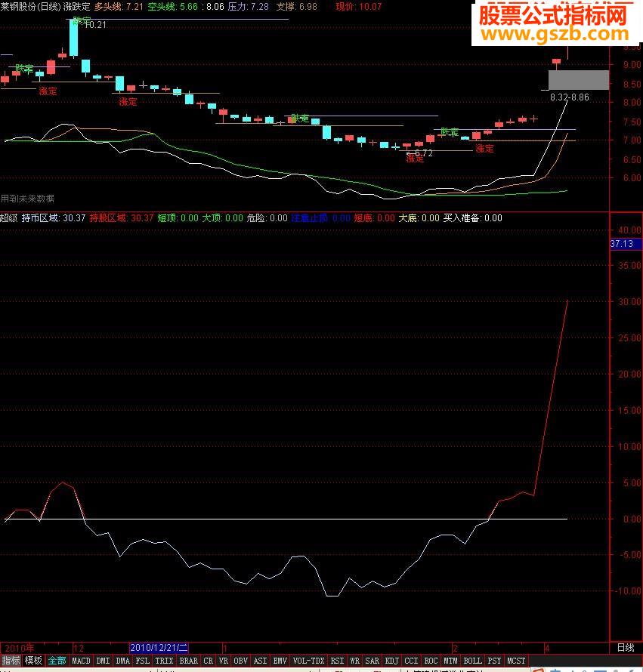643x672 pixels.
Task: Show the ASI indicator
Action: [261, 661]
